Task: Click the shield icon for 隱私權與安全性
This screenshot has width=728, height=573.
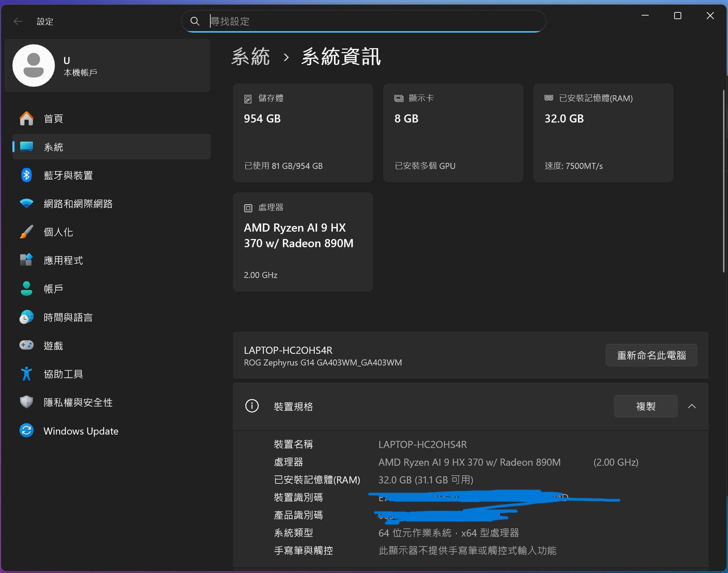Action: coord(27,402)
